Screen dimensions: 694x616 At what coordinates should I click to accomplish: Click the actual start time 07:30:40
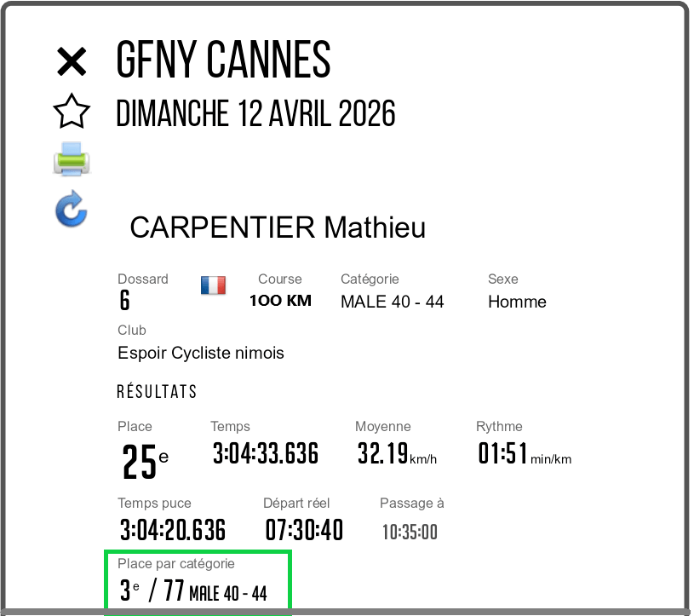click(x=304, y=530)
